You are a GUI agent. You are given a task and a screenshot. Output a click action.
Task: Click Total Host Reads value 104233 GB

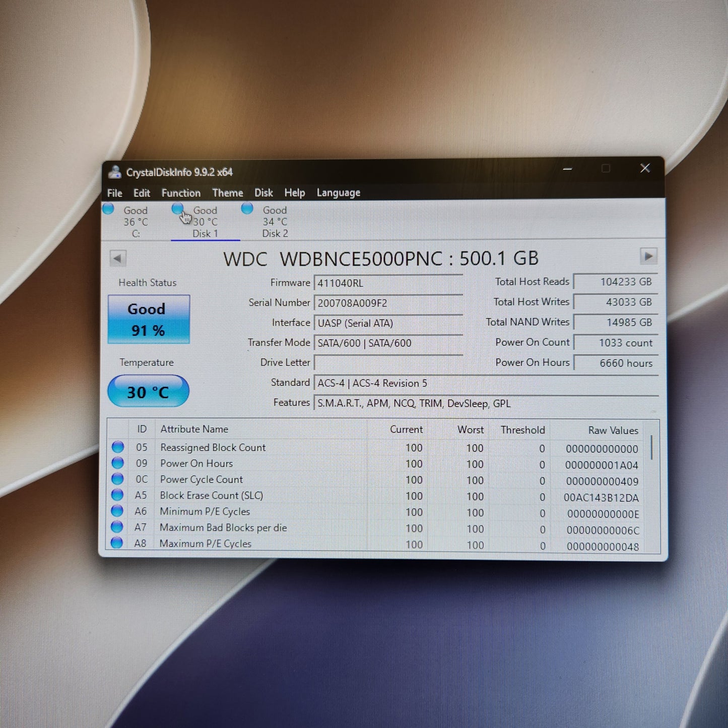pyautogui.click(x=616, y=282)
